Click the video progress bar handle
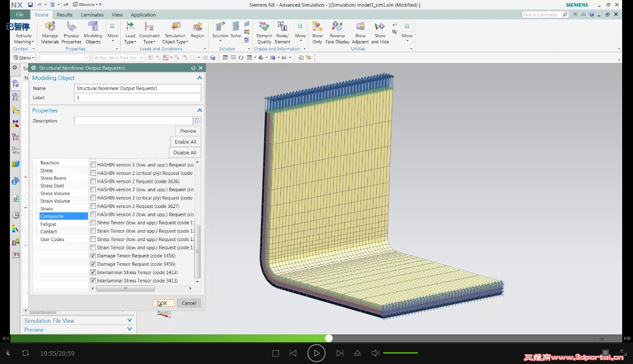 [329, 338]
